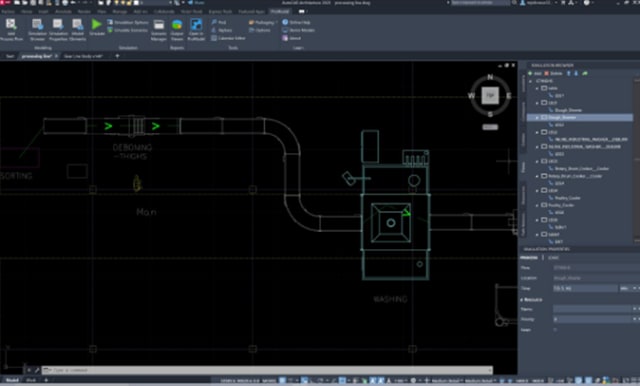Screen dimensions: 640x386
Task: Click the Find tool in Tools group
Action: tap(219, 22)
